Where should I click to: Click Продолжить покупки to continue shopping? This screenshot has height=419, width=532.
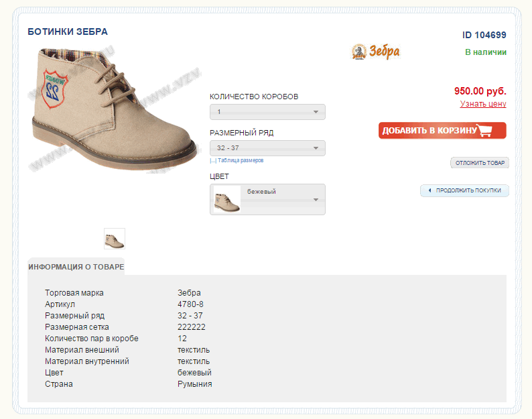pos(464,190)
